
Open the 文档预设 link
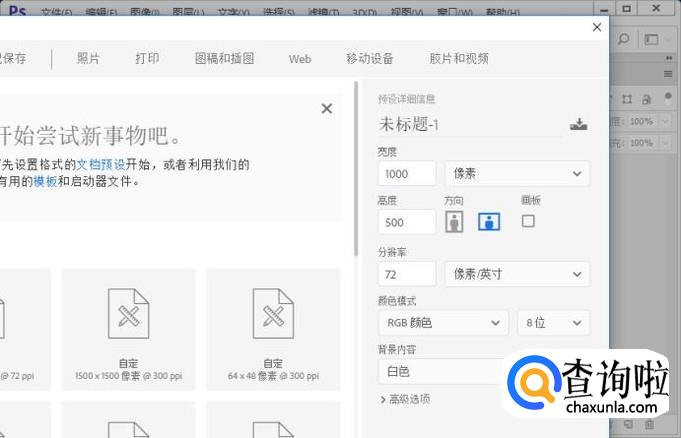(x=101, y=165)
